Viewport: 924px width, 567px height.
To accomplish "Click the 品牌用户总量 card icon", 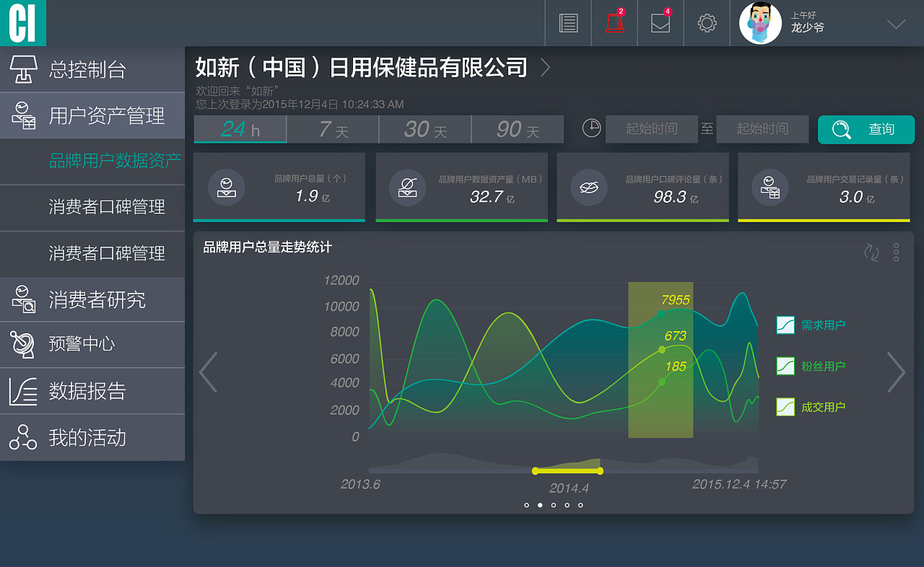I will click(227, 187).
